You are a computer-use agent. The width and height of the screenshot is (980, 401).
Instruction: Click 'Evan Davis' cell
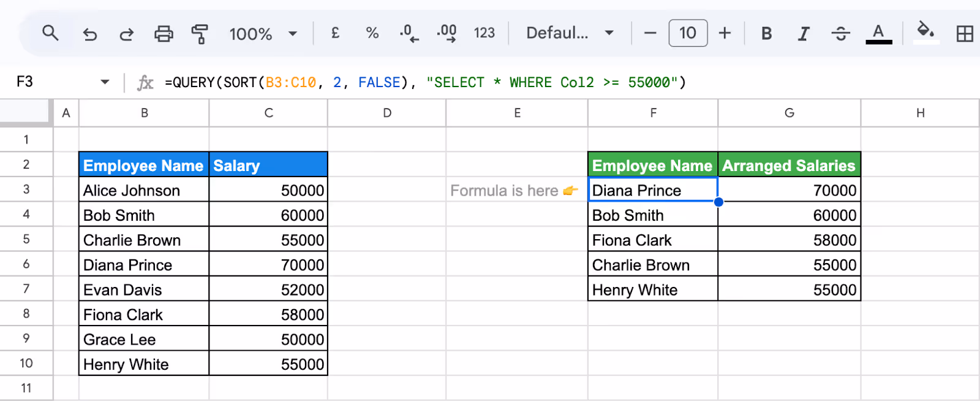tap(144, 289)
